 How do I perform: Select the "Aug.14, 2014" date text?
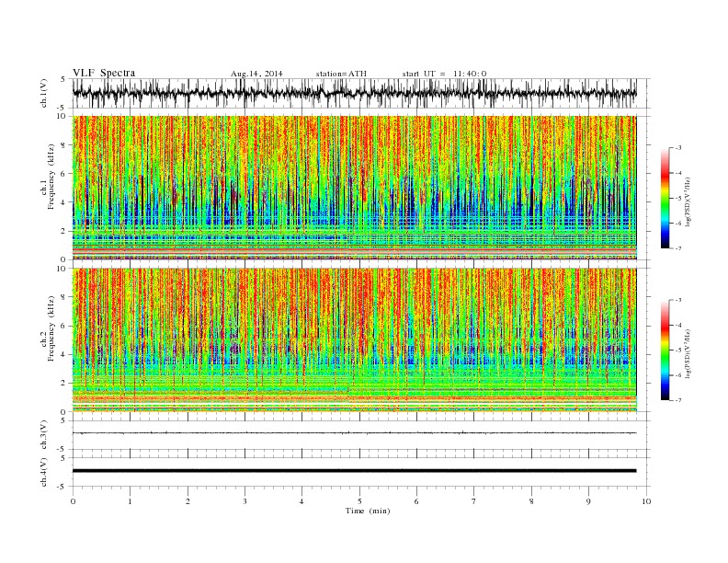(x=256, y=74)
